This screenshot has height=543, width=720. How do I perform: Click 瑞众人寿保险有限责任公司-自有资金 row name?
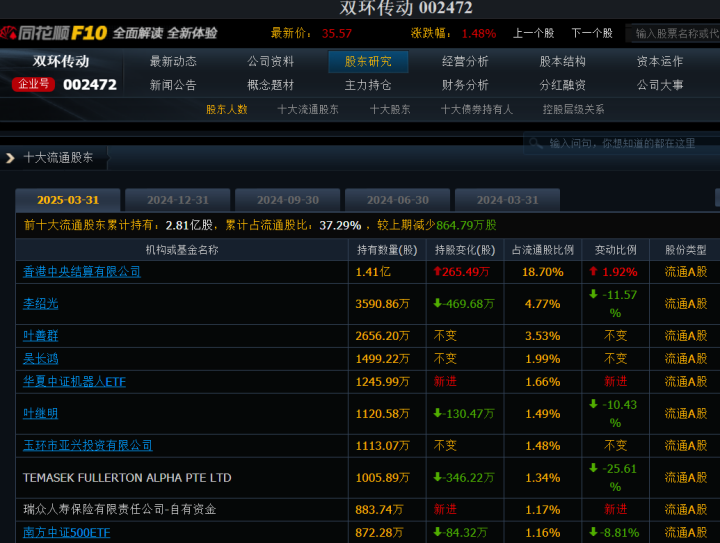tap(119, 509)
